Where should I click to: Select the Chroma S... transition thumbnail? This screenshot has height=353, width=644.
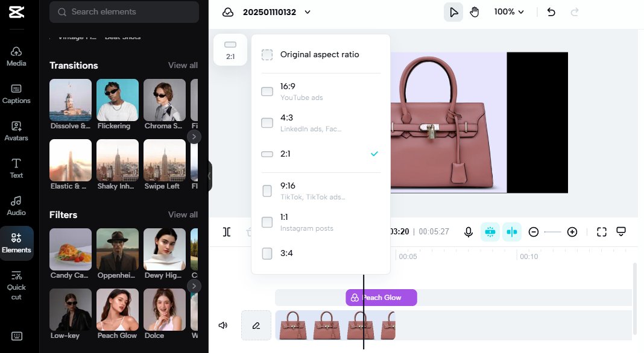(165, 100)
